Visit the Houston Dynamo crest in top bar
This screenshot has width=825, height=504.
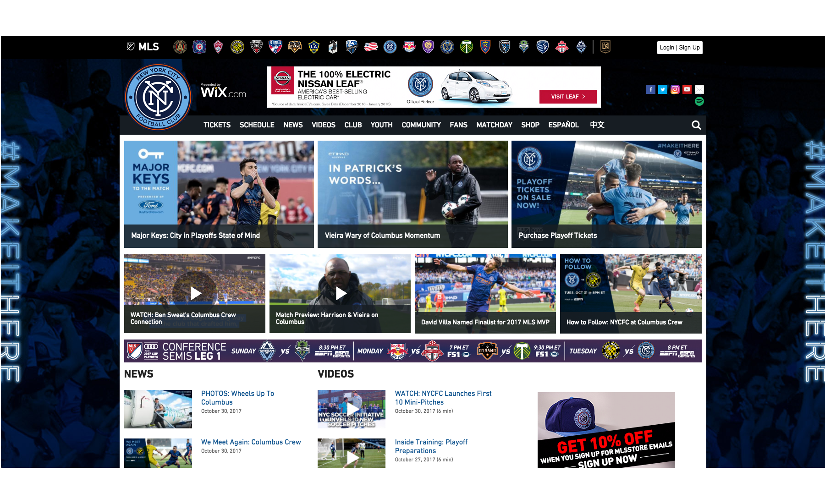point(295,47)
